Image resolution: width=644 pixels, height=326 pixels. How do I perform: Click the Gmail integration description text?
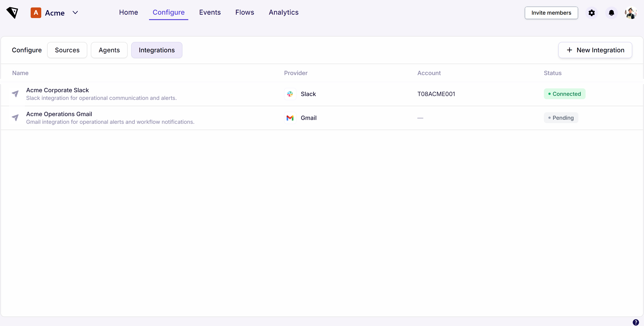110,122
